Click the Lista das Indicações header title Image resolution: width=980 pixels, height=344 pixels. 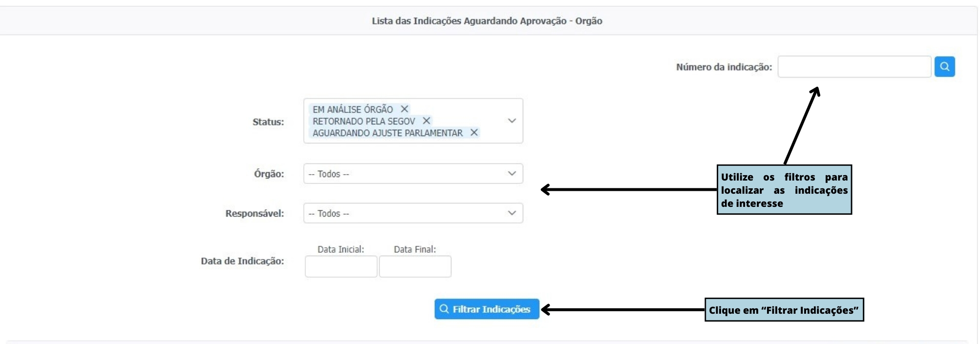[487, 21]
